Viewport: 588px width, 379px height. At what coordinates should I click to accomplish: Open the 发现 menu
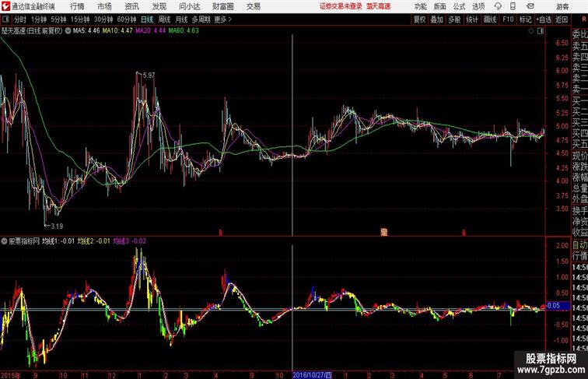tap(159, 6)
